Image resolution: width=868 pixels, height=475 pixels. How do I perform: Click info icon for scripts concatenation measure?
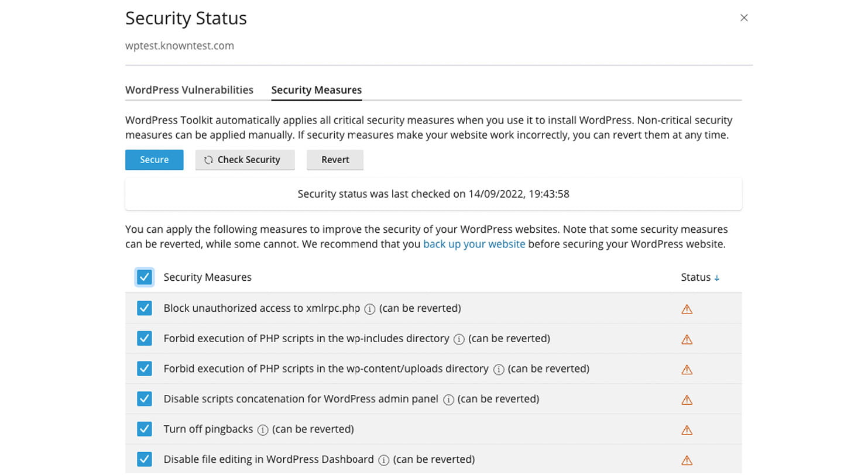(448, 400)
